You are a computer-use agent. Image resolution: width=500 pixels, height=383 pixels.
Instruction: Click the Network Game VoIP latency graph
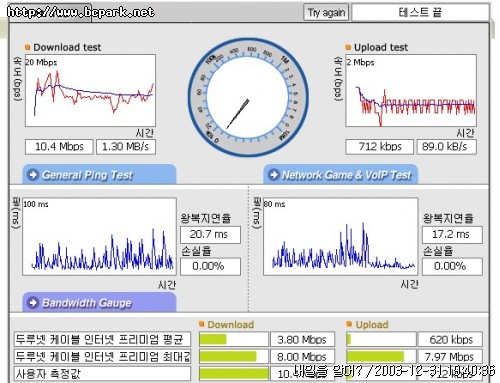[341, 237]
